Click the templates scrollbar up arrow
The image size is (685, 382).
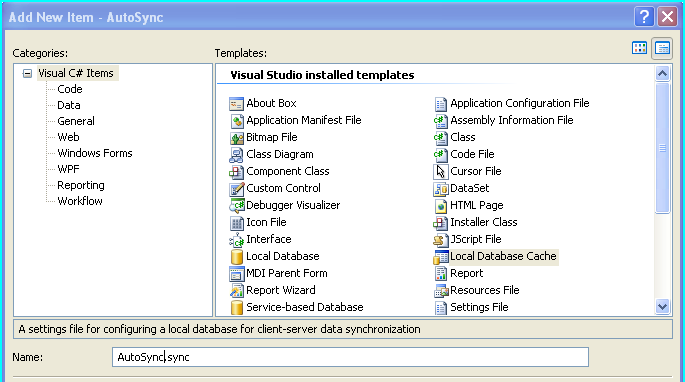(x=662, y=73)
